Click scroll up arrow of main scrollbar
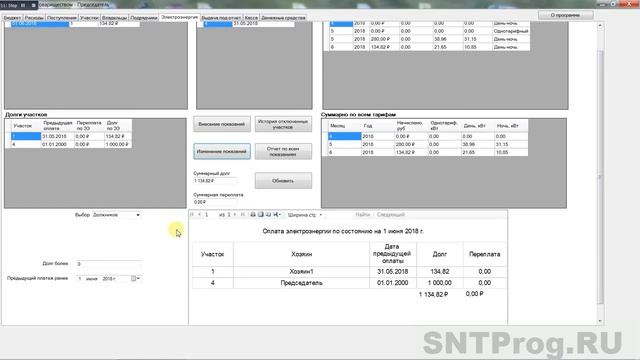The image size is (640, 360). [600, 25]
